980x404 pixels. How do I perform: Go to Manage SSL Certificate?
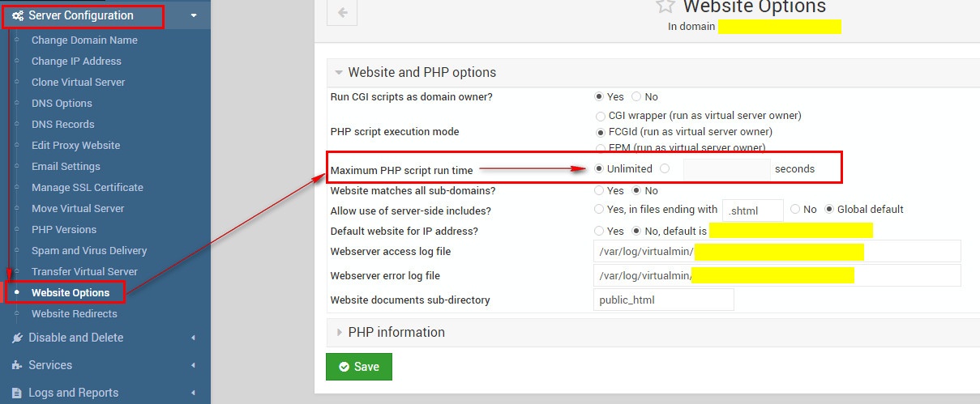pyautogui.click(x=87, y=187)
